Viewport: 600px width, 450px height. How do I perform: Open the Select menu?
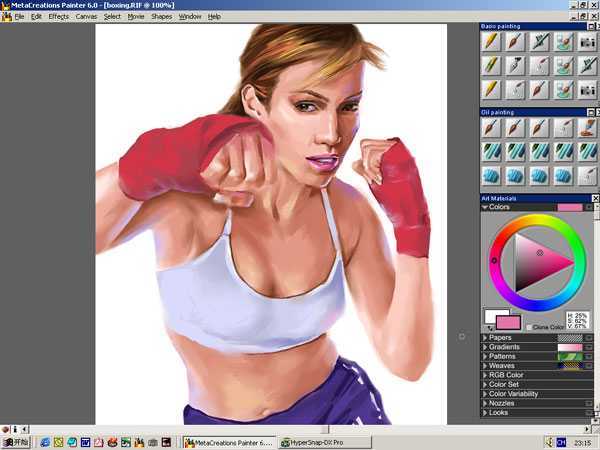112,16
